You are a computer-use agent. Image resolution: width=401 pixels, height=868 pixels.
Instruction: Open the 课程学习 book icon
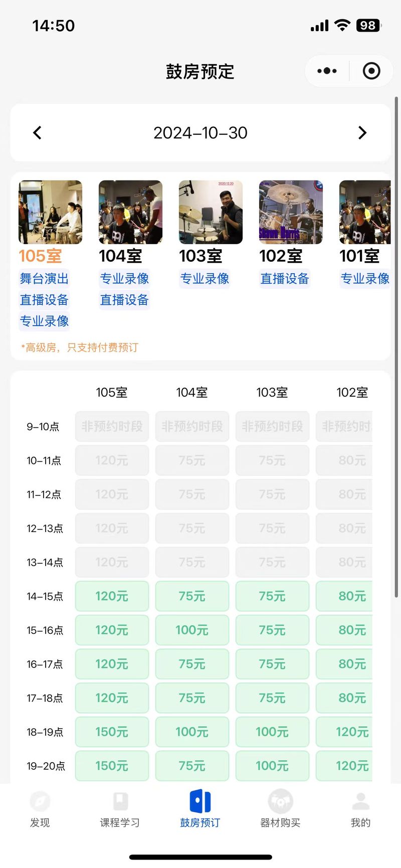(120, 801)
